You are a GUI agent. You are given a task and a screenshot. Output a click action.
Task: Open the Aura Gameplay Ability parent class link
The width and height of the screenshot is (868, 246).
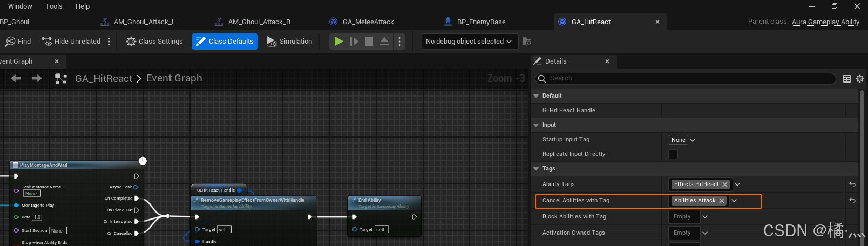click(x=825, y=22)
